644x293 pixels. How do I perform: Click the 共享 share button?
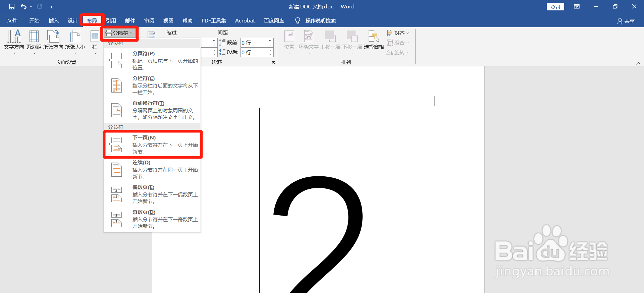(x=626, y=21)
